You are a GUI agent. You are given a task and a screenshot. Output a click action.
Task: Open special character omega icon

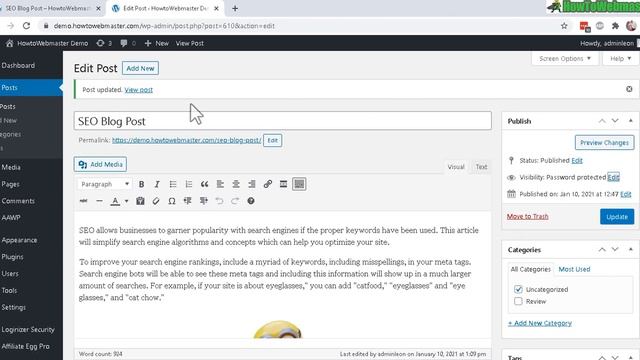pos(172,201)
